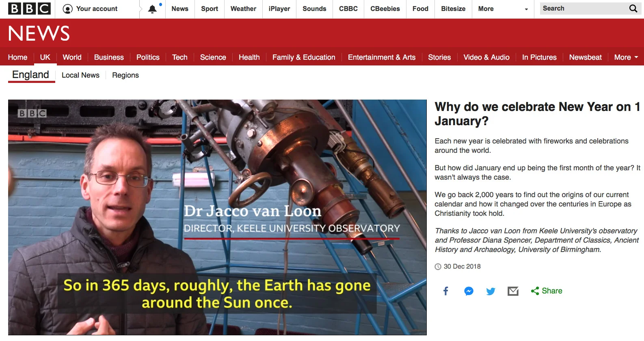The height and width of the screenshot is (341, 644).
Task: Open In Pictures tab
Action: point(539,57)
